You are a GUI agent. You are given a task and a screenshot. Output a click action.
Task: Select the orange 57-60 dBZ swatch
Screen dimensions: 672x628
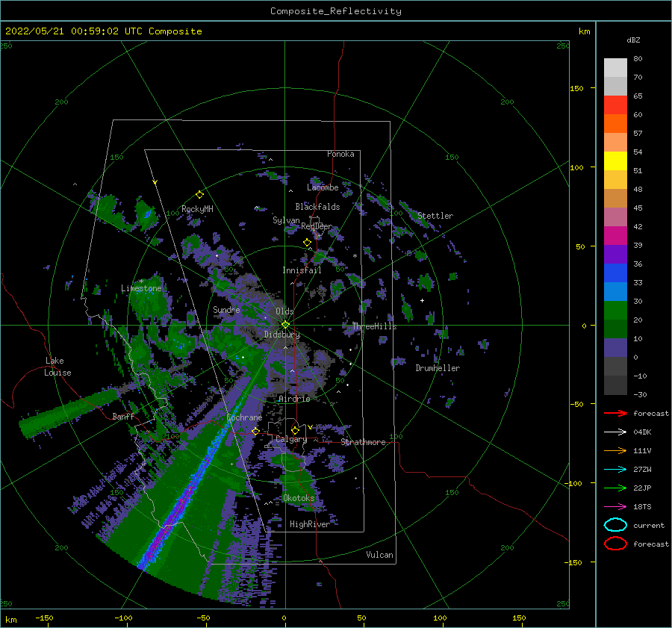[x=615, y=124]
